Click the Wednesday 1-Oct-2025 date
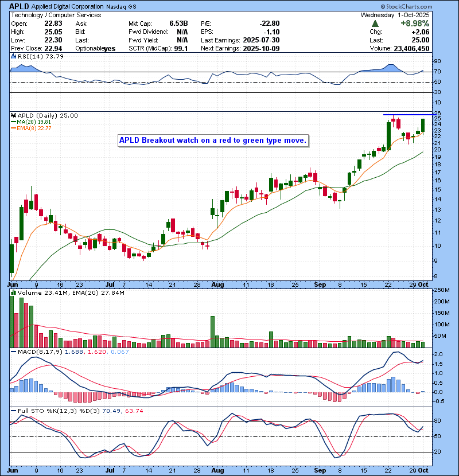Image resolution: width=459 pixels, height=476 pixels. [x=395, y=15]
